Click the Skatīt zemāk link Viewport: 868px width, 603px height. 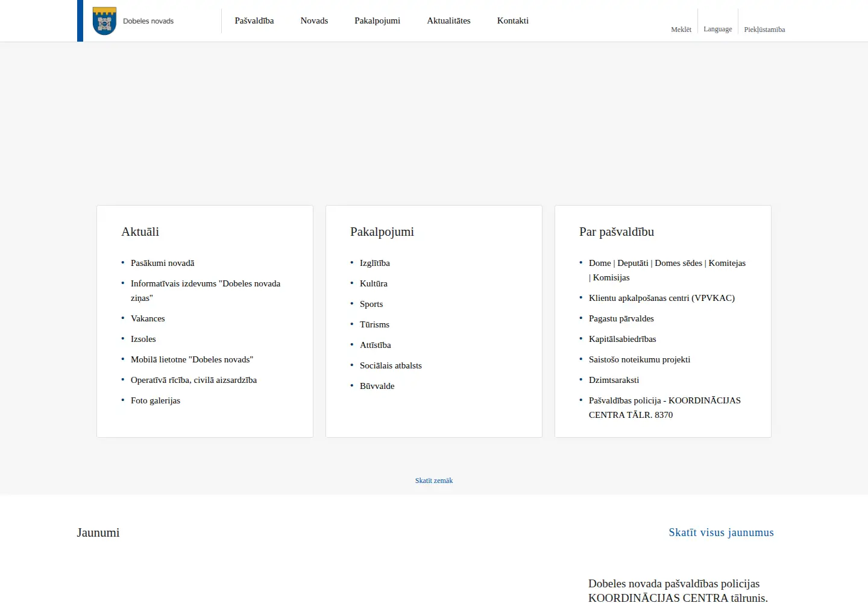(434, 481)
